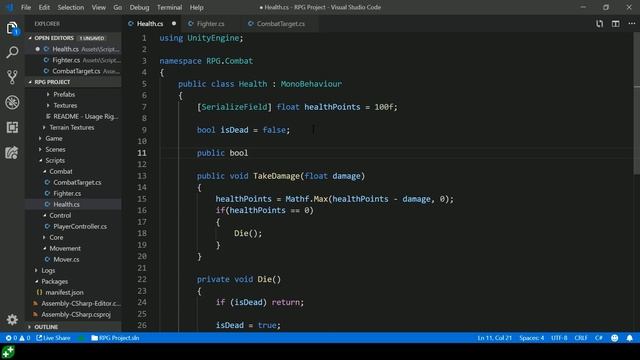Open the Go menu

[118, 7]
